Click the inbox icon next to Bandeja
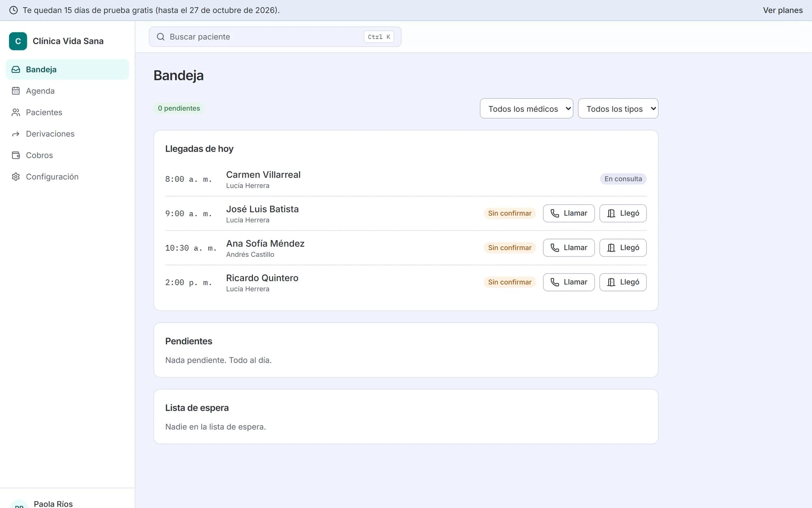 (16, 69)
